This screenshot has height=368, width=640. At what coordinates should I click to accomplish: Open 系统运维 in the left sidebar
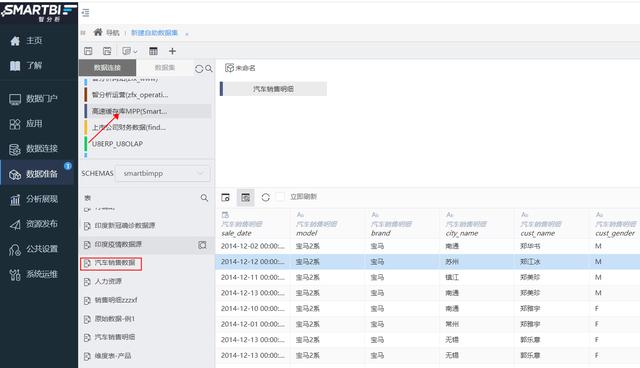point(41,274)
